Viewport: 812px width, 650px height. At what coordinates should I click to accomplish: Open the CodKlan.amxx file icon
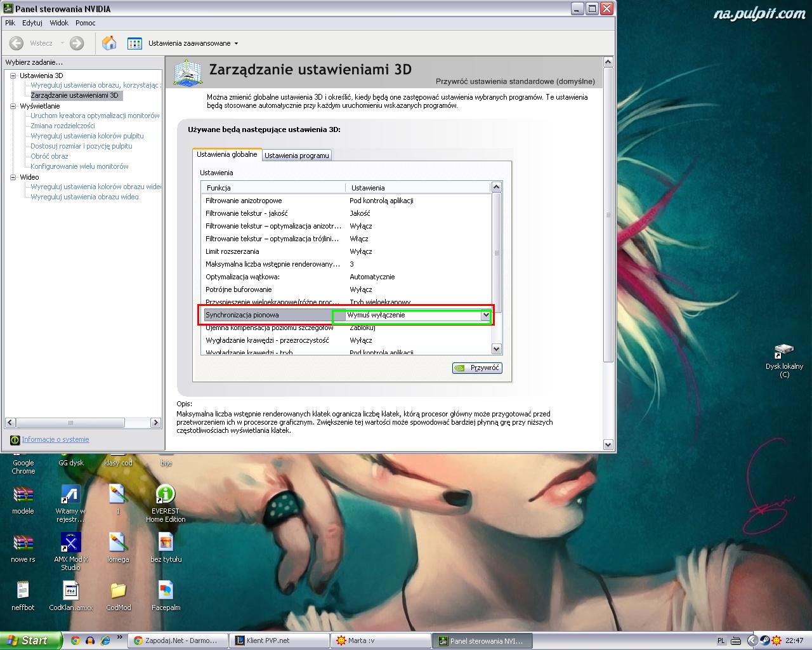[x=70, y=591]
